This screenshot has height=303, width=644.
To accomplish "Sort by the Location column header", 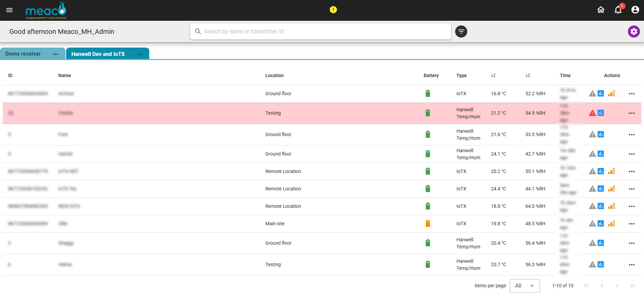I will pyautogui.click(x=274, y=75).
